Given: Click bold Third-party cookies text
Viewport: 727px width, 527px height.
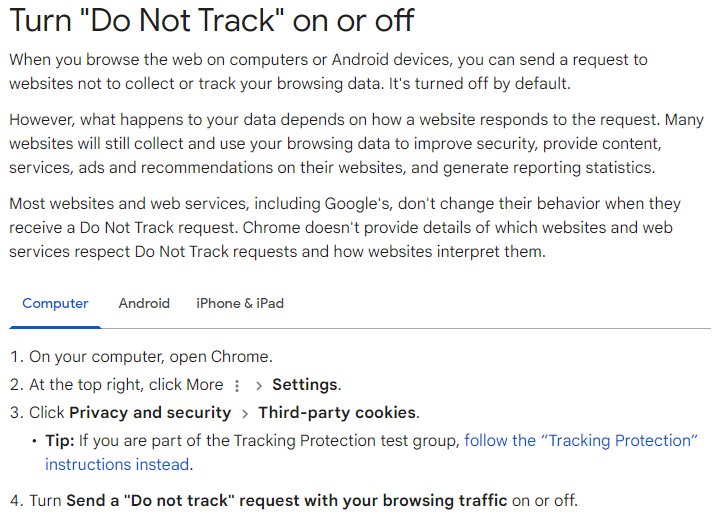Looking at the screenshot, I should 337,413.
